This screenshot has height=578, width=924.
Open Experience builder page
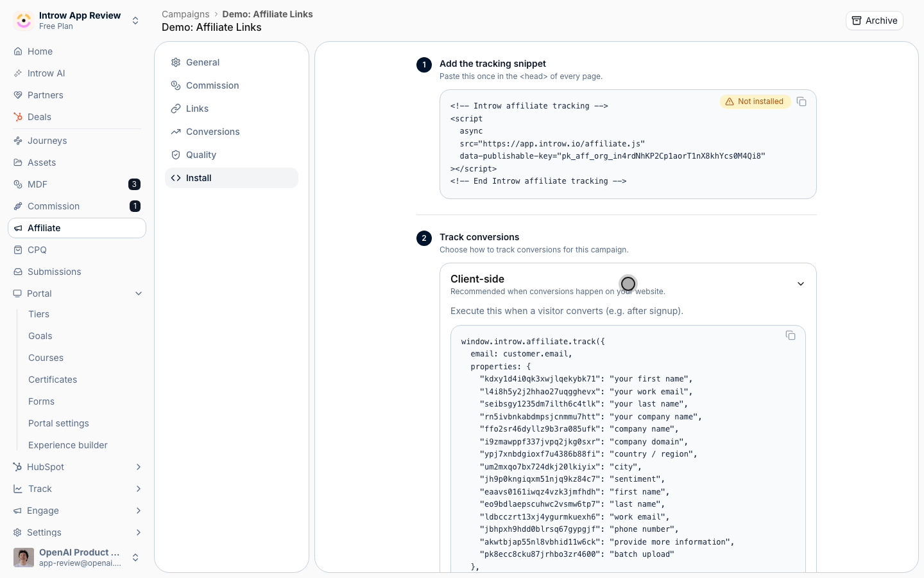coord(68,445)
